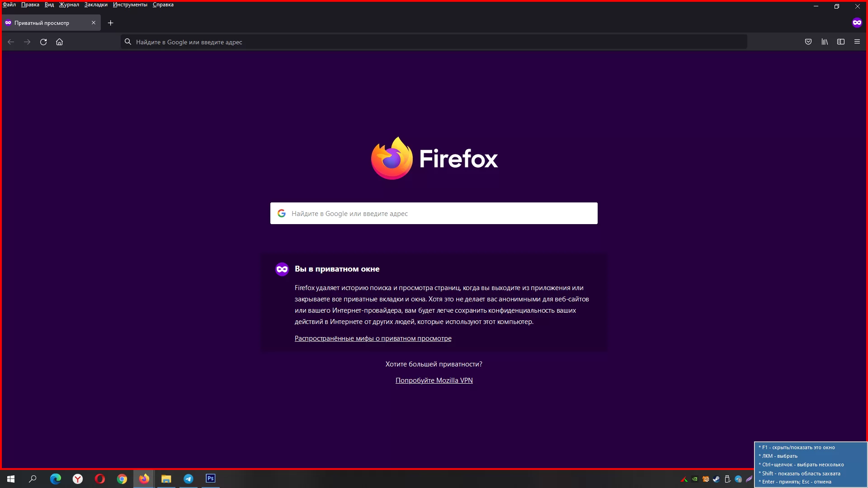Reload the current page

[x=43, y=42]
